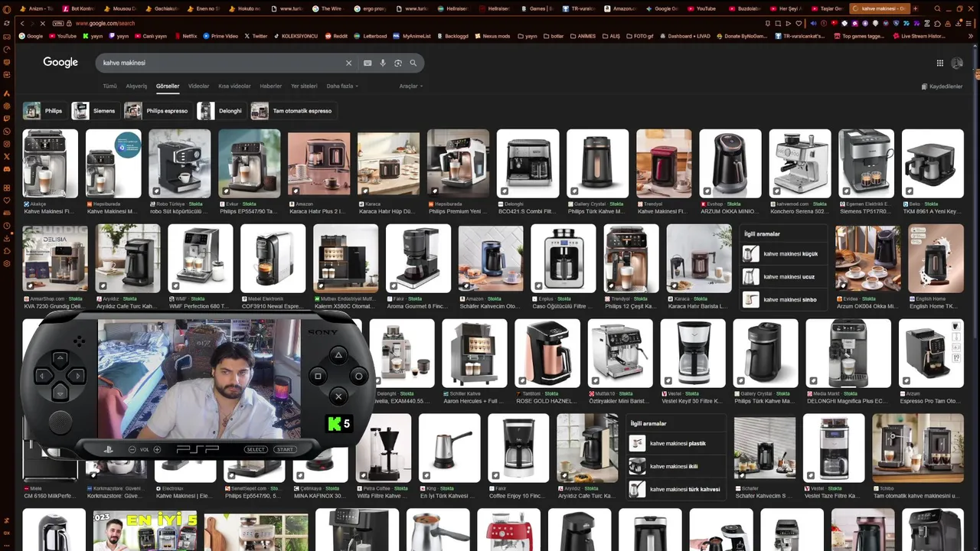Open X (Twitter) in Opera sidebar
The image size is (980, 551).
click(x=7, y=156)
